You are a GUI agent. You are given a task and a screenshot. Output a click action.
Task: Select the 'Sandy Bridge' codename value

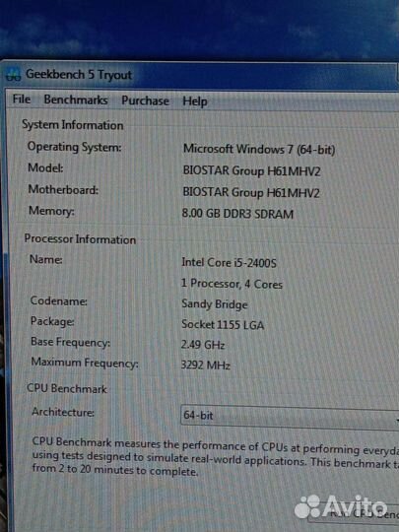[x=215, y=304]
